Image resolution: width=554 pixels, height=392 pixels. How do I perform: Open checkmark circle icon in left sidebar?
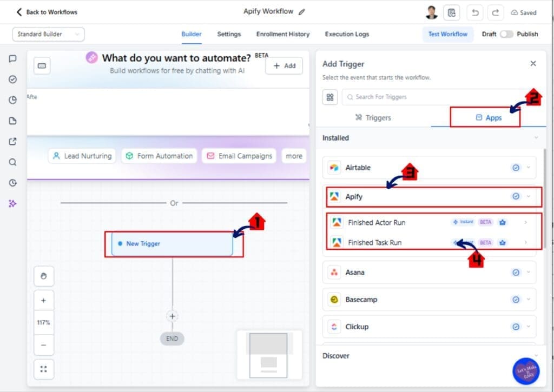13,79
